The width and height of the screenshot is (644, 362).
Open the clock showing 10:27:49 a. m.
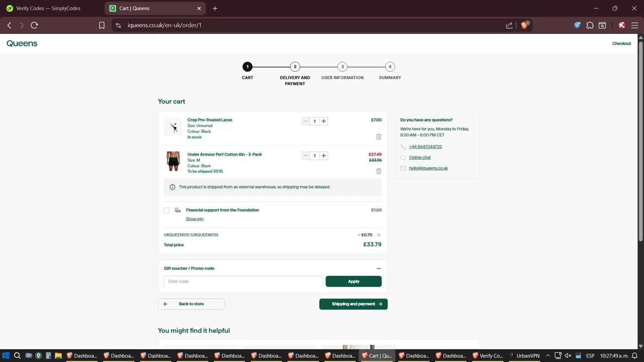click(x=614, y=356)
